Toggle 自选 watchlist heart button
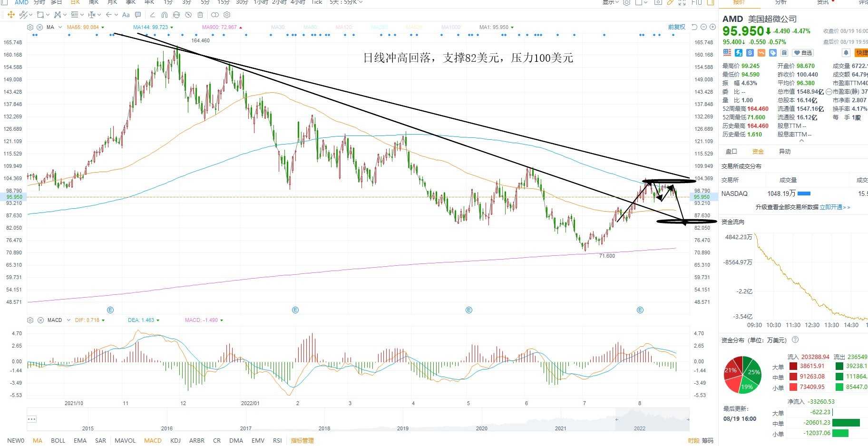Image resolution: width=868 pixels, height=446 pixels. 803,53
